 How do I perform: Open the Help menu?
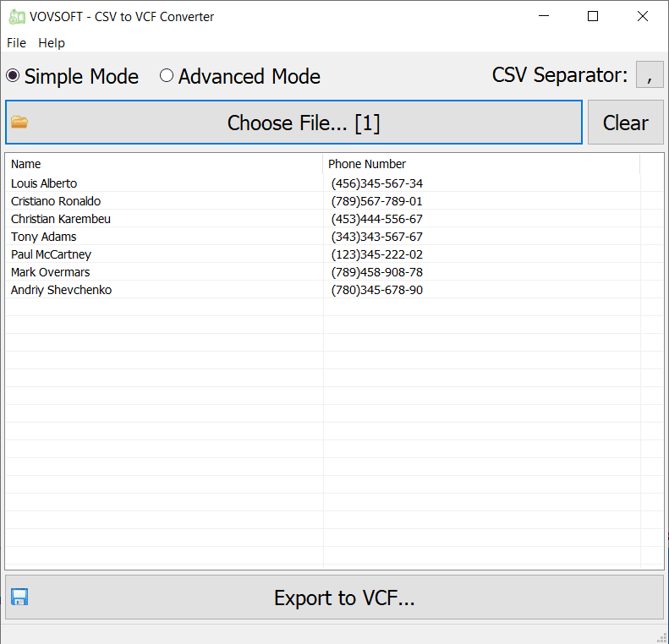(x=52, y=42)
